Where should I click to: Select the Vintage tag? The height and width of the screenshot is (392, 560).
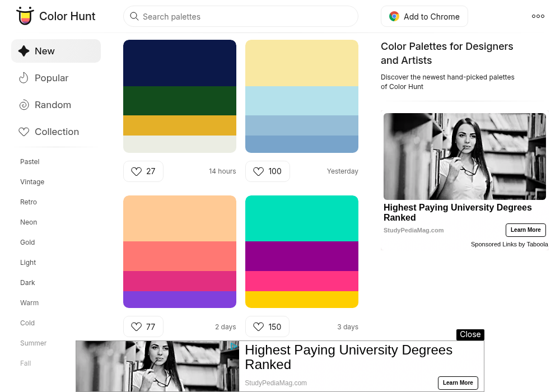click(32, 181)
